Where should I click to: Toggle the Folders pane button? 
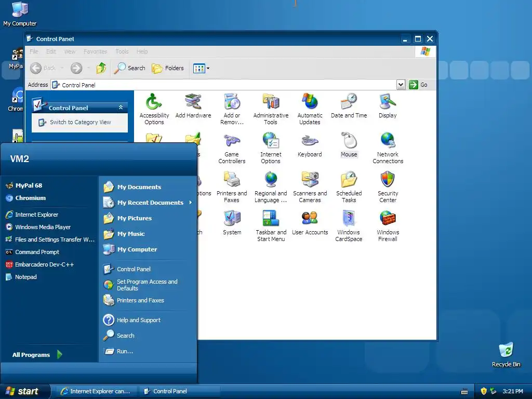point(168,68)
